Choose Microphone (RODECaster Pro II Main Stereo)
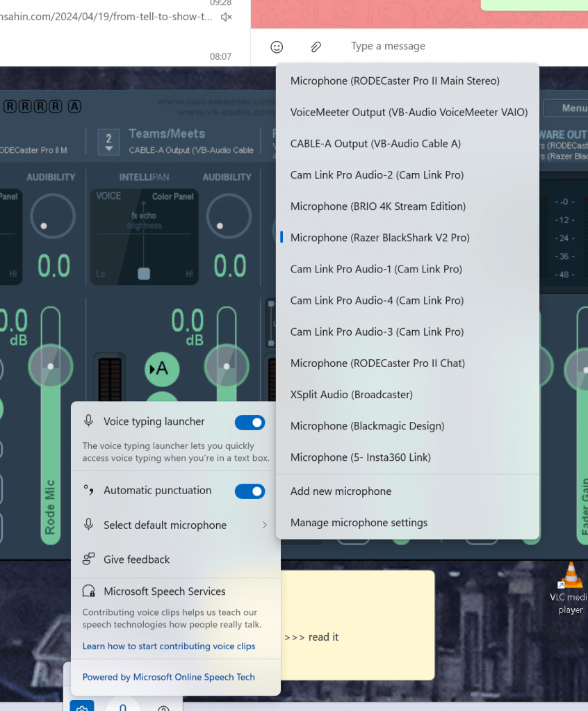This screenshot has width=588, height=711. 407,81
